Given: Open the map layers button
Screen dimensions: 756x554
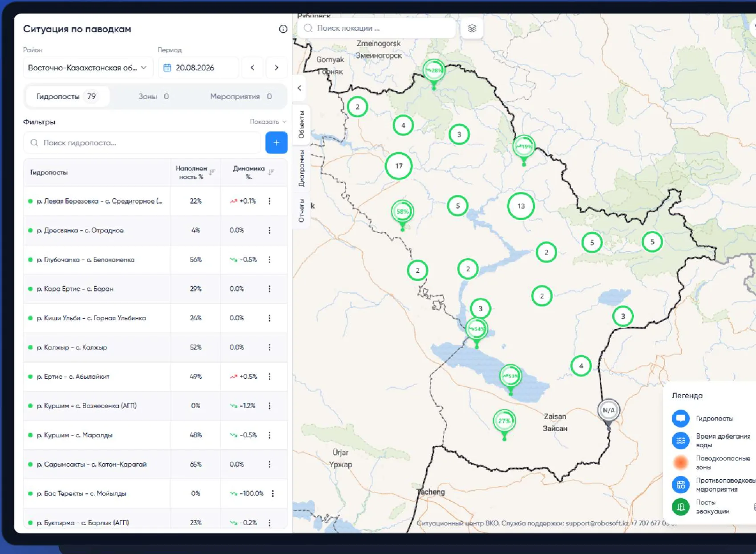Looking at the screenshot, I should click(472, 28).
